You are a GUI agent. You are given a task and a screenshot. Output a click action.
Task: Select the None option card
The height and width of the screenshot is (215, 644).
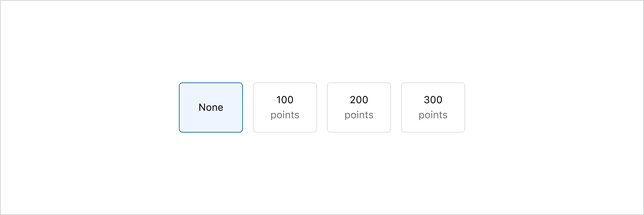tap(211, 107)
